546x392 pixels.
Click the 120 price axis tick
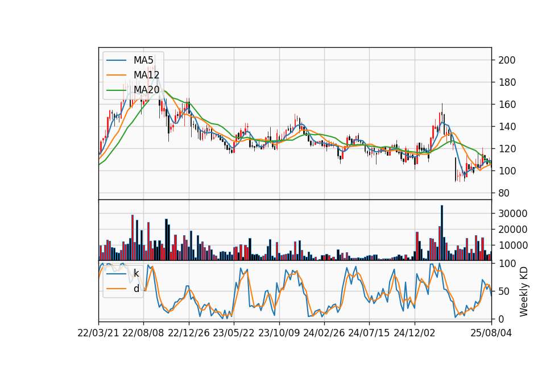tap(507, 149)
